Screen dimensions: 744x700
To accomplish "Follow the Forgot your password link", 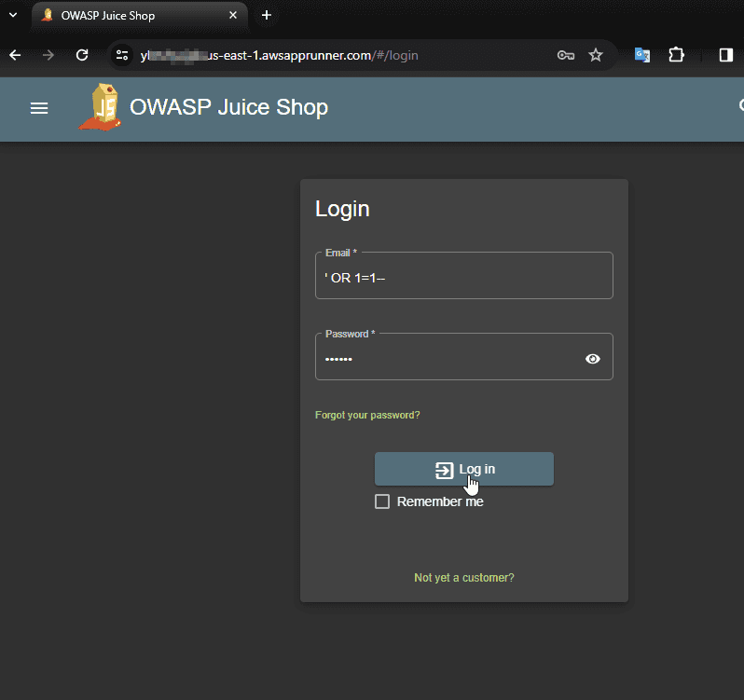I will click(x=367, y=415).
